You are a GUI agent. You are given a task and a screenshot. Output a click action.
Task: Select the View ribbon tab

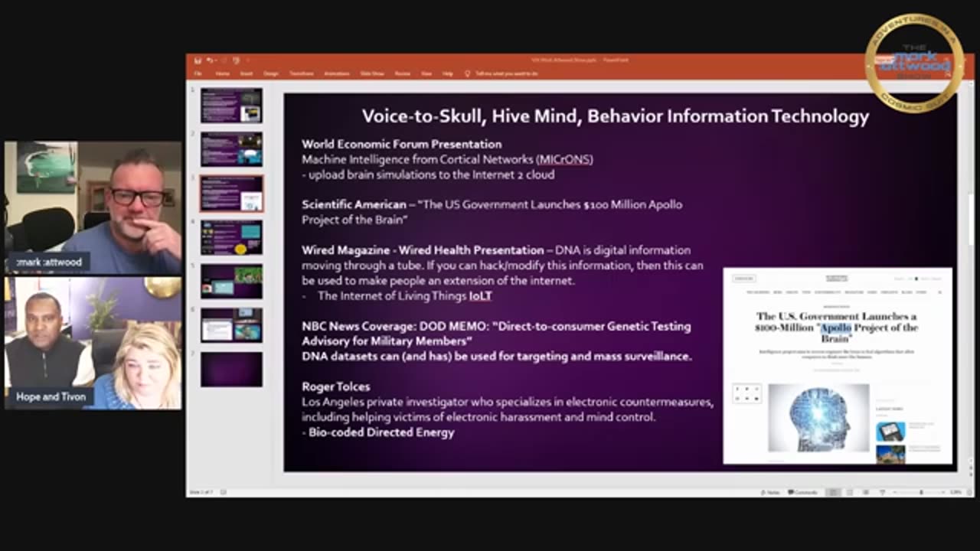(x=426, y=73)
